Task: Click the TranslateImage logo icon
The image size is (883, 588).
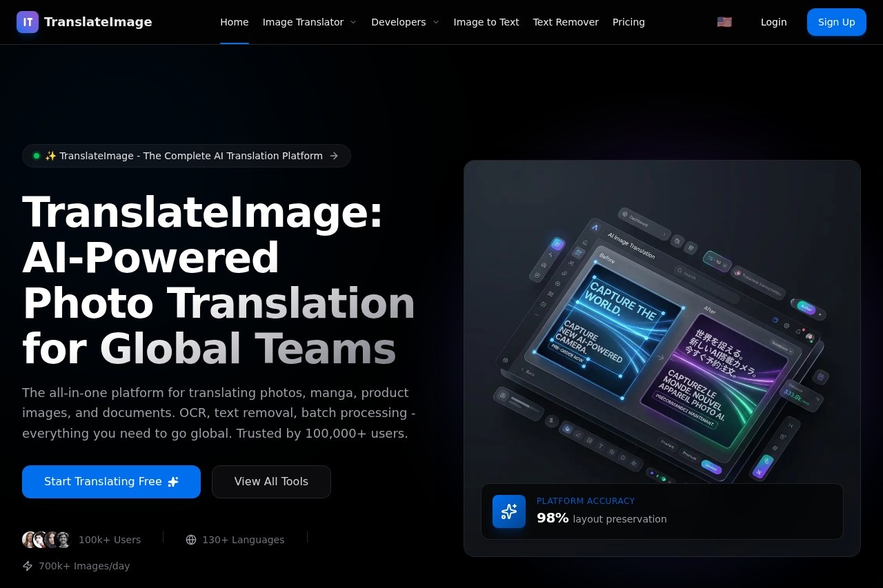Action: 28,22
